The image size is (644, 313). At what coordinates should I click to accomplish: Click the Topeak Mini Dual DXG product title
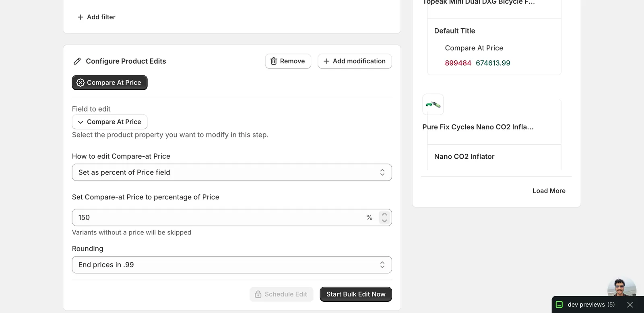click(479, 2)
